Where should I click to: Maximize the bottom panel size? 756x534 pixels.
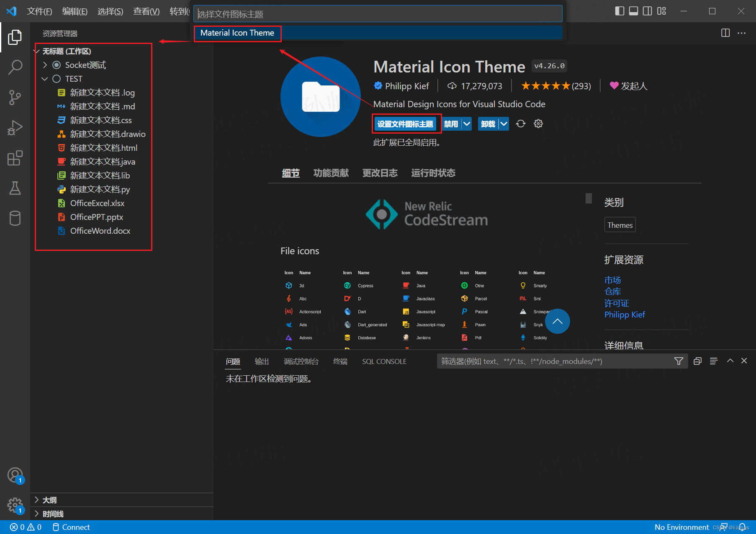730,361
